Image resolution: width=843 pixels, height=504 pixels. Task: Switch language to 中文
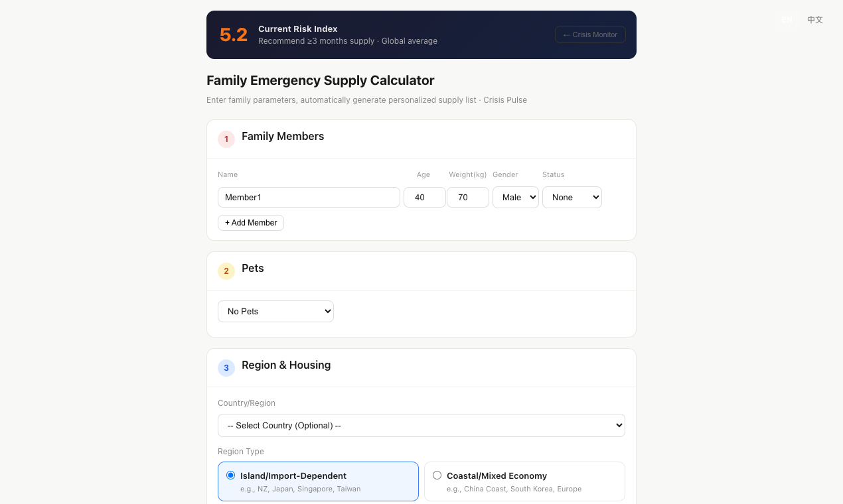click(x=815, y=20)
